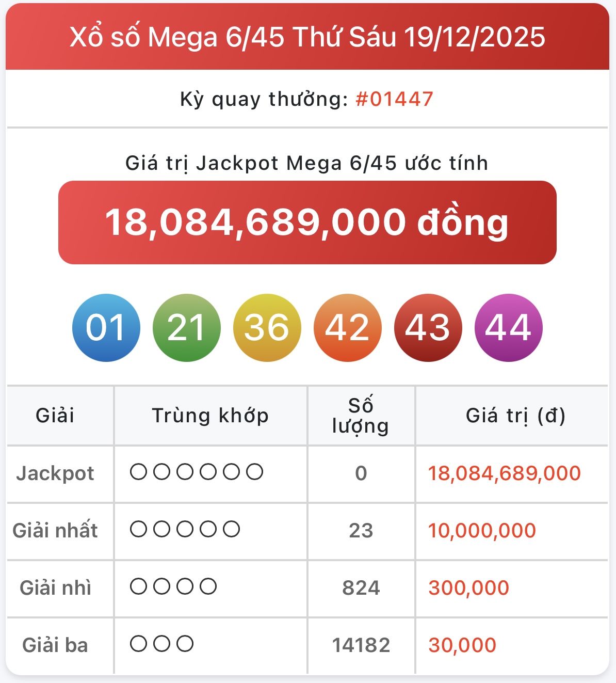Click the Giá trị (đ) column header
The image size is (616, 683).
pyautogui.click(x=515, y=416)
